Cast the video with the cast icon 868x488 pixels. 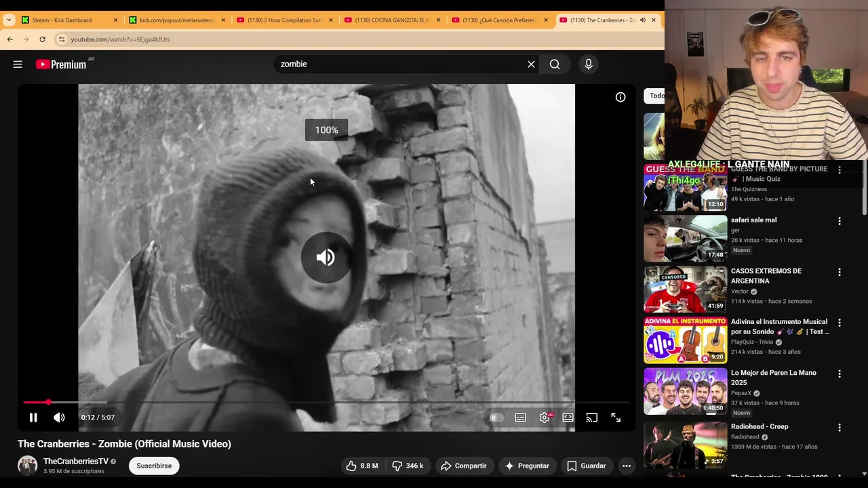click(x=592, y=418)
